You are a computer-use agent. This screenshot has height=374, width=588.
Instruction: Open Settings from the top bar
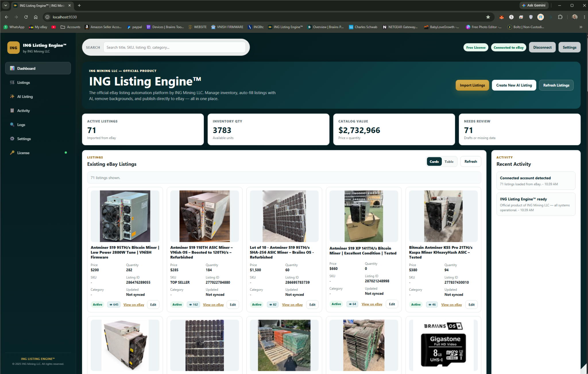click(x=569, y=47)
